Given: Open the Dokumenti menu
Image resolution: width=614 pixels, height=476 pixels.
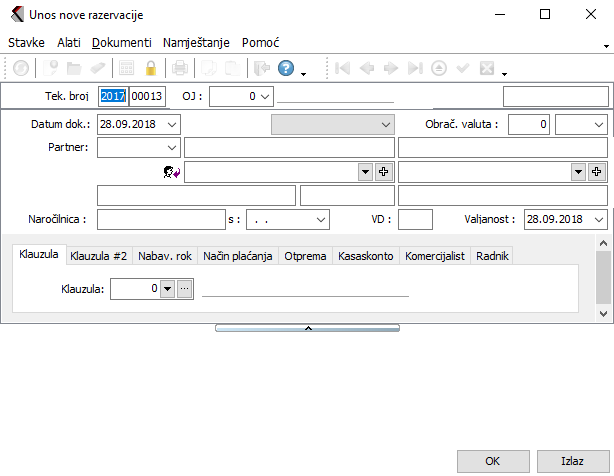Looking at the screenshot, I should point(121,43).
